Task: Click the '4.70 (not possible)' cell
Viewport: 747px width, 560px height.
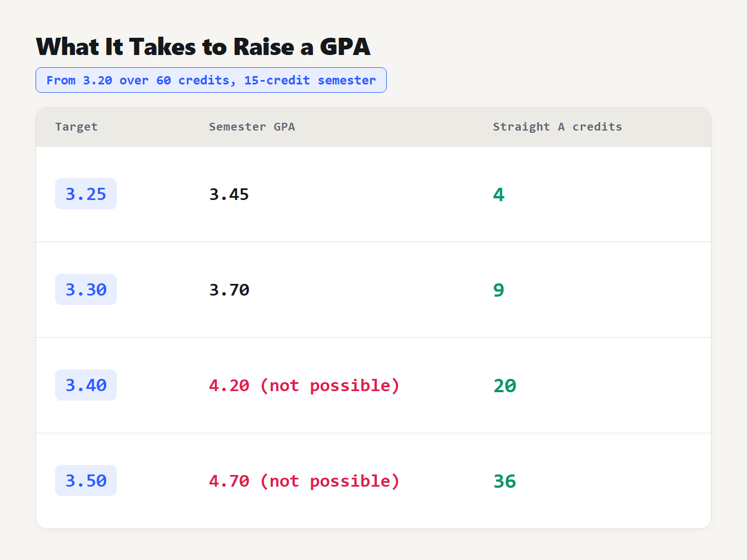Action: click(305, 481)
